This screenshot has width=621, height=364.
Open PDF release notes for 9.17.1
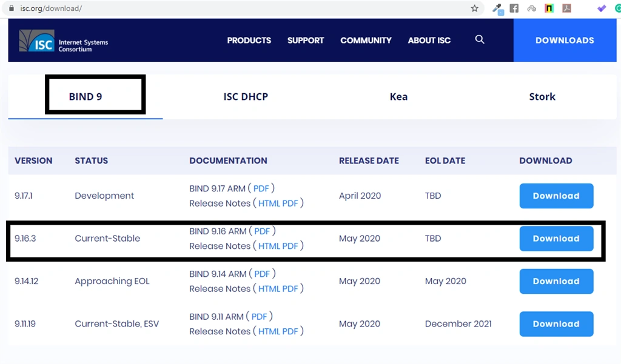point(290,204)
